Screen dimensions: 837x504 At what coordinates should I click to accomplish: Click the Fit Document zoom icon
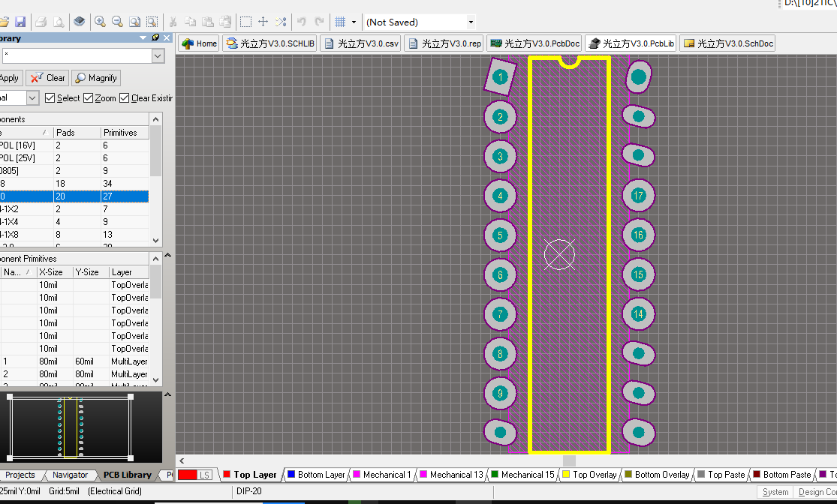[x=135, y=22]
